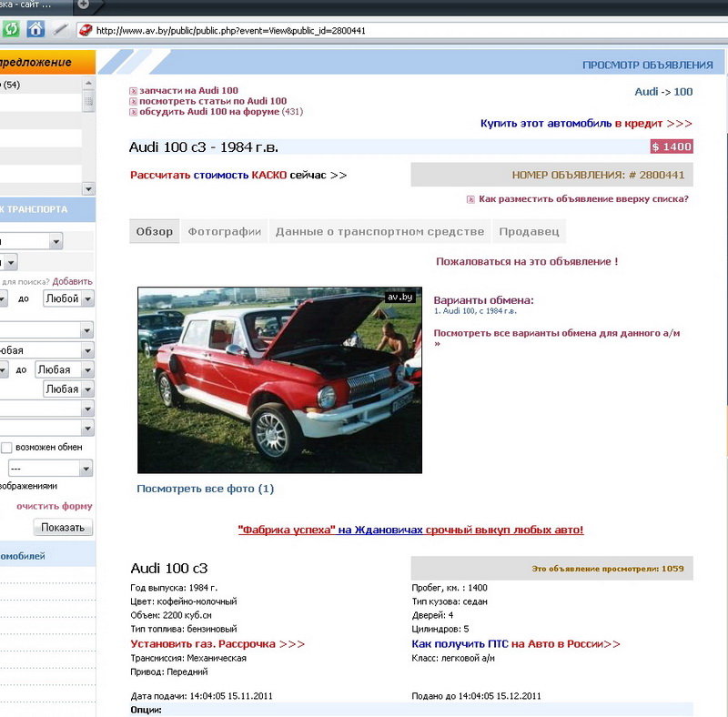Open the empty dropdown above 'возможен обмен'
The image size is (728, 717).
[x=46, y=428]
